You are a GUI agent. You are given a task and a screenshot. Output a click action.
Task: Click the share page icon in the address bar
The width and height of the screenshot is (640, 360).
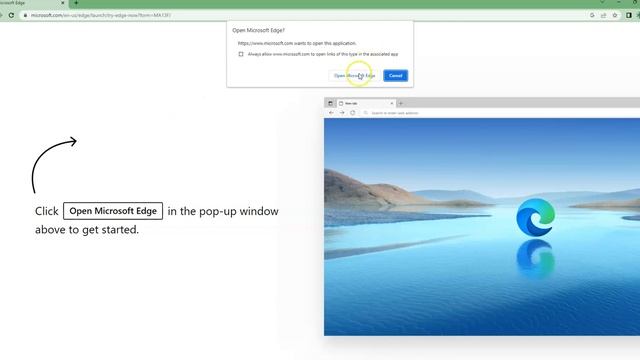[x=603, y=16]
